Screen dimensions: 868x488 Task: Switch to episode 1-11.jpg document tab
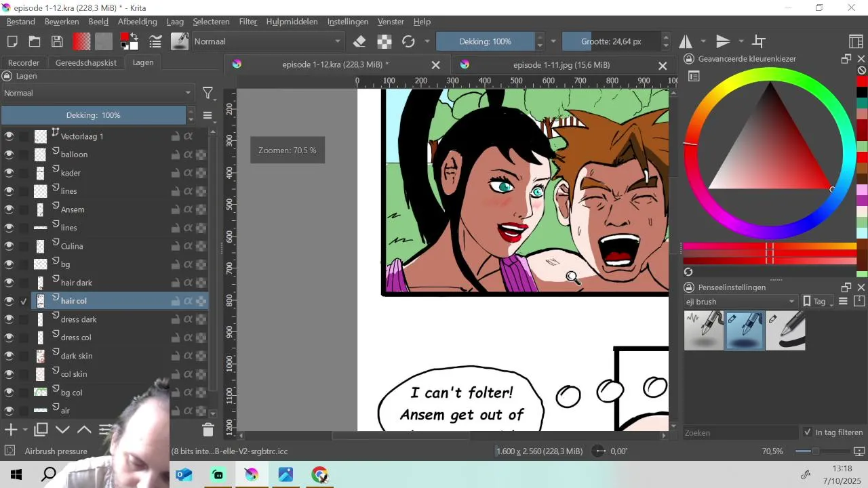click(561, 65)
